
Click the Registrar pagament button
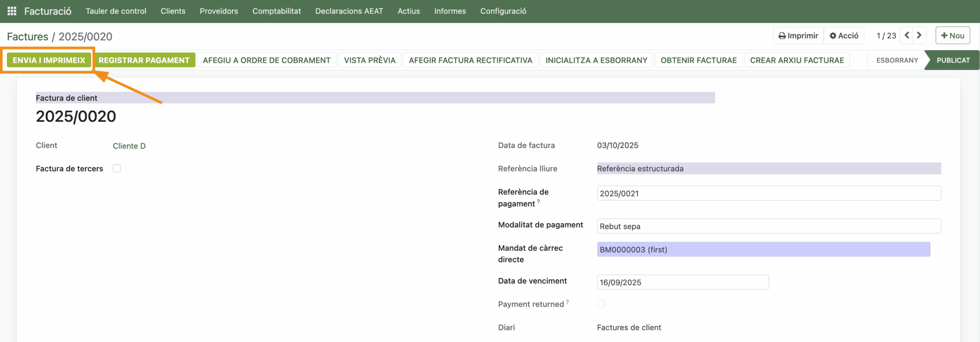[144, 60]
